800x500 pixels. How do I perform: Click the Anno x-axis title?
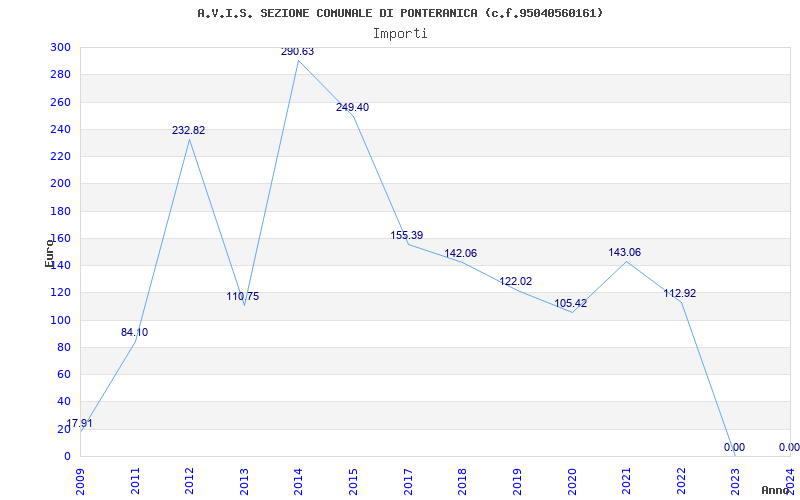(x=776, y=490)
